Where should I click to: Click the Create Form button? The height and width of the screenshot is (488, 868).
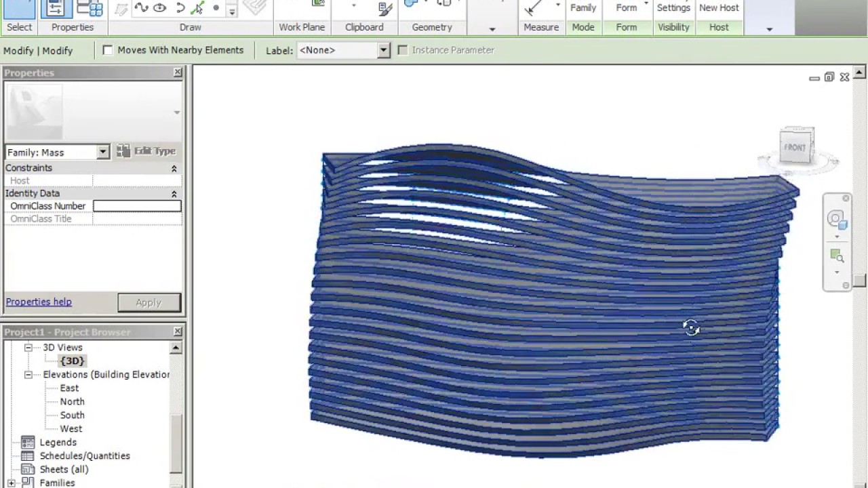(627, 8)
